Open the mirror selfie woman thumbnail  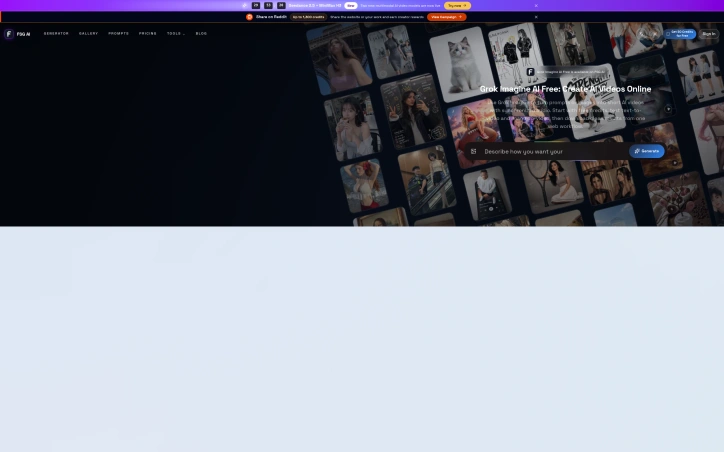[412, 112]
